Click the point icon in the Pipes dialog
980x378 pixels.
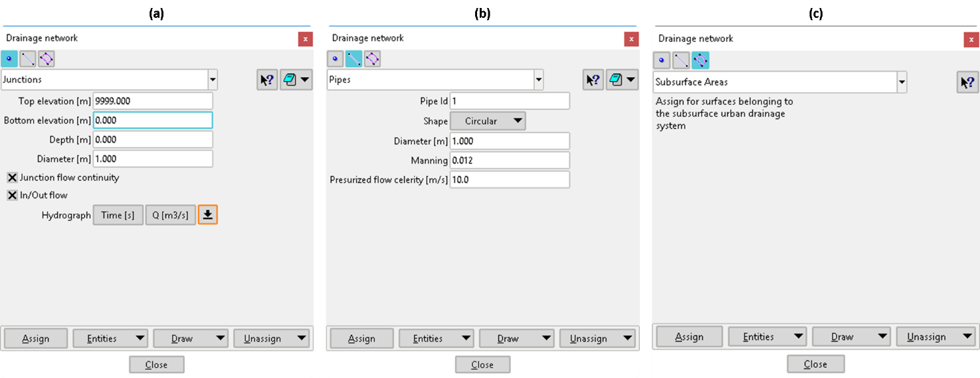[x=336, y=59]
